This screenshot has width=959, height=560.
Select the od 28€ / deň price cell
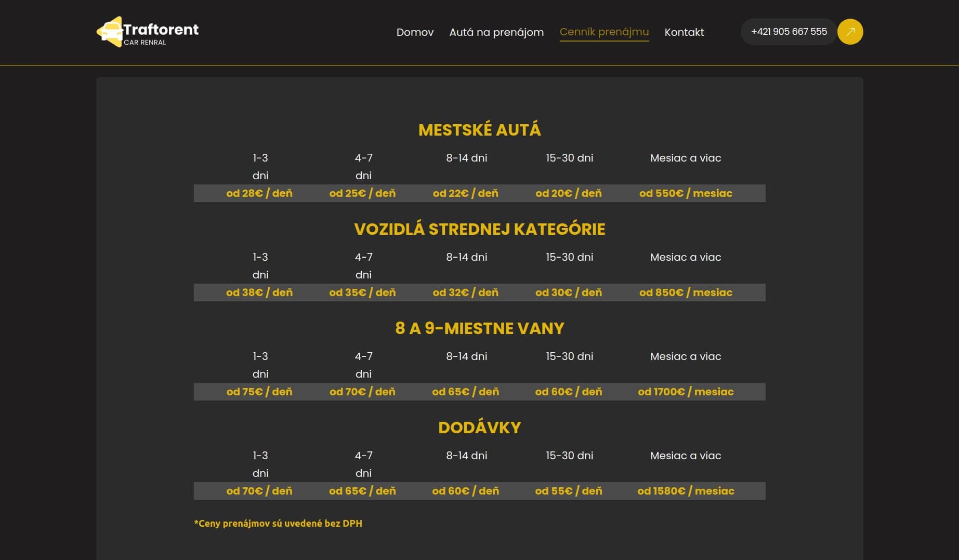tap(259, 193)
